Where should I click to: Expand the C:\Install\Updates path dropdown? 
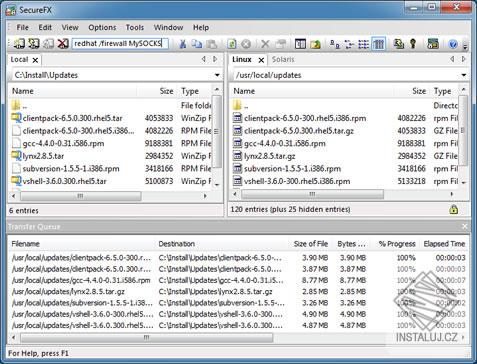click(217, 75)
